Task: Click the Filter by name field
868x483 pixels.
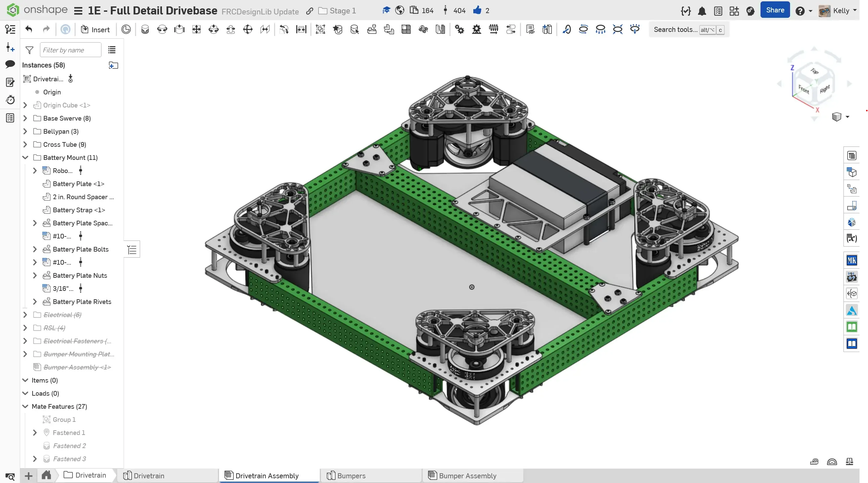Action: [x=71, y=50]
